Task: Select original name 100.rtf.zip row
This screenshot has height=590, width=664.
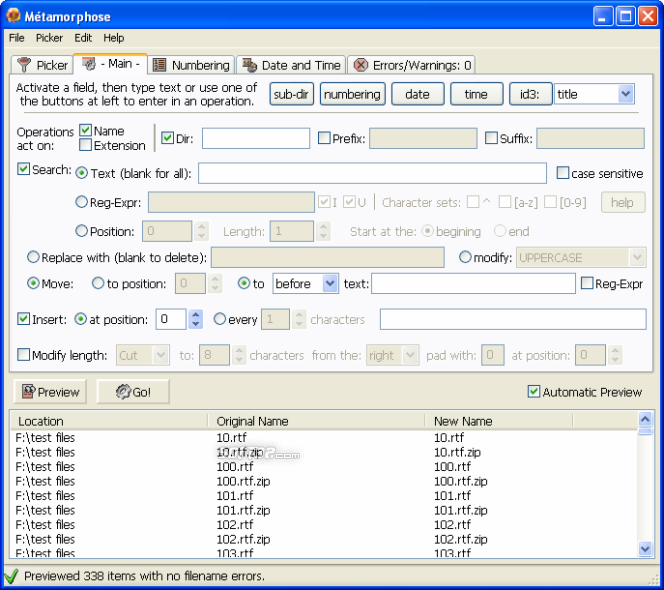Action: [x=243, y=481]
